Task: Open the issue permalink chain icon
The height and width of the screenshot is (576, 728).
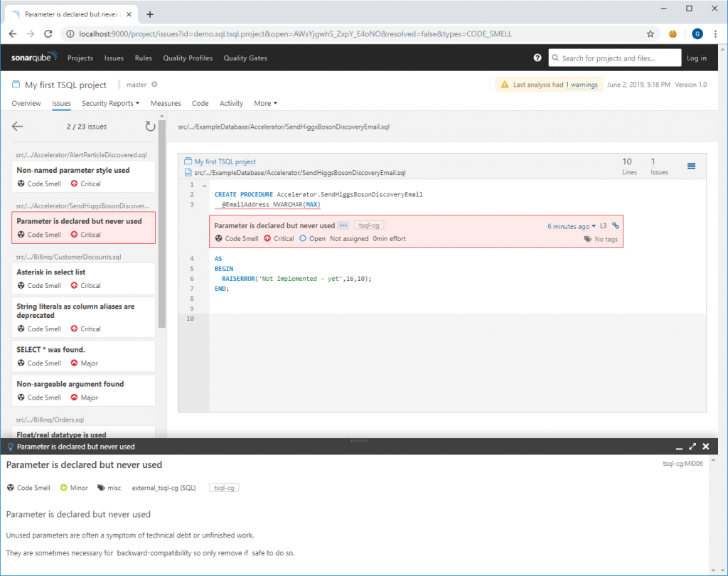Action: tap(615, 225)
